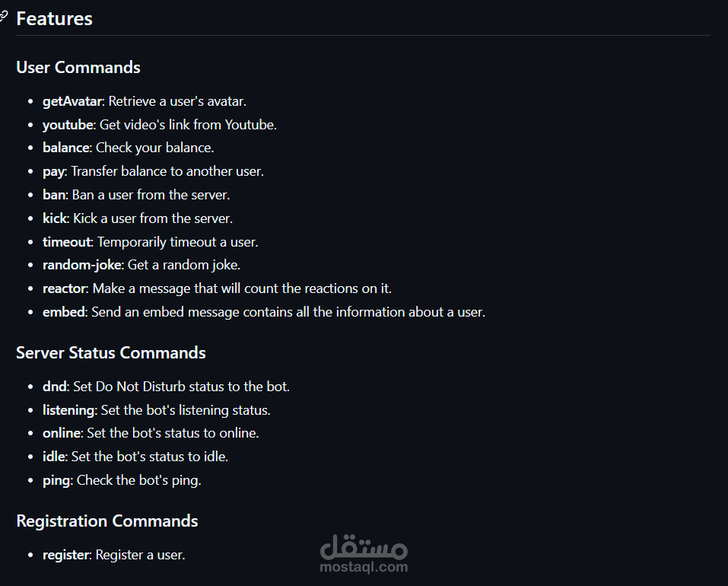Click the dnd command name
Viewport: 728px width, 586px height.
click(55, 387)
